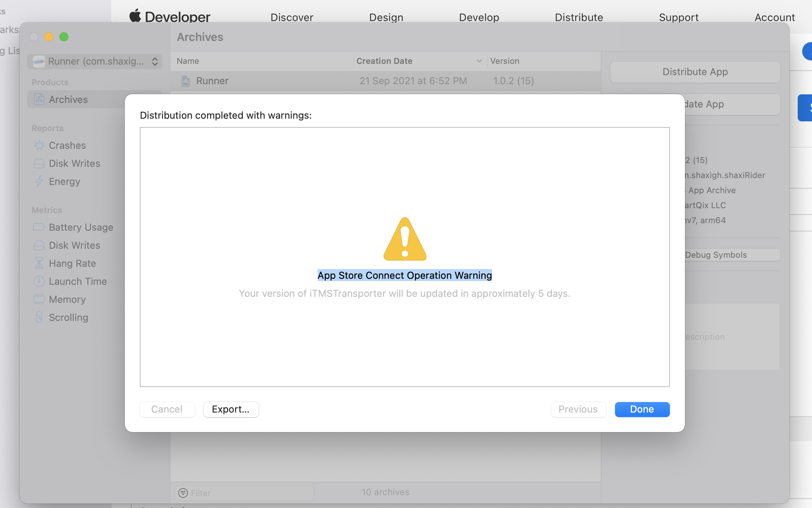
Task: Open the Distribute menu on Developer site
Action: tap(579, 17)
